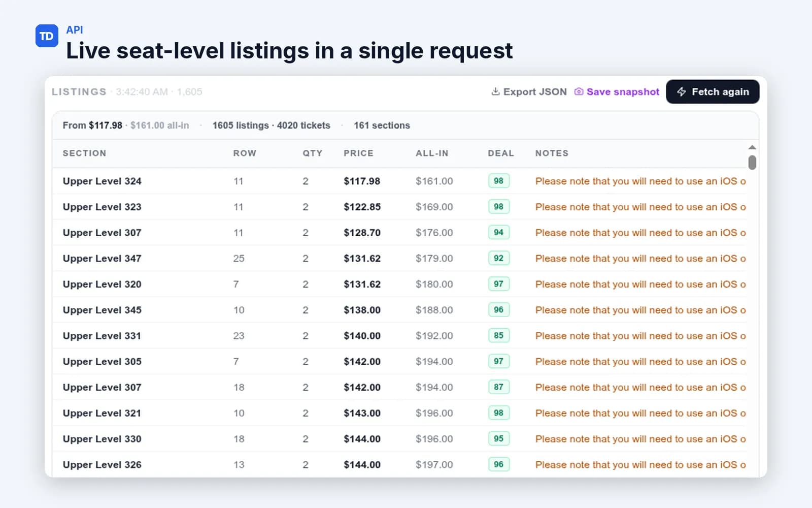Click the Export JSON download icon
Image resolution: width=812 pixels, height=508 pixels.
pos(495,91)
